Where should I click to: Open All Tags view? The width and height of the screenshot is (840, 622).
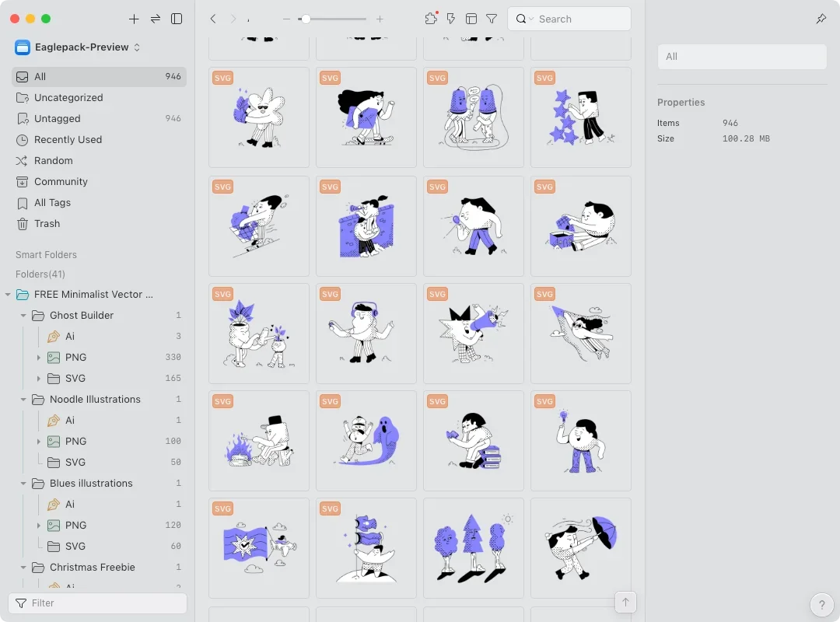pos(99,202)
